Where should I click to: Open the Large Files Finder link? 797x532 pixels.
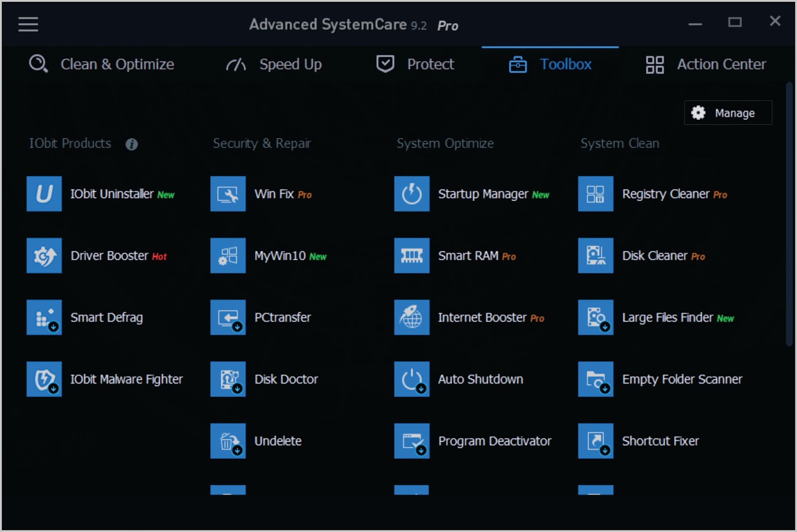(x=667, y=318)
